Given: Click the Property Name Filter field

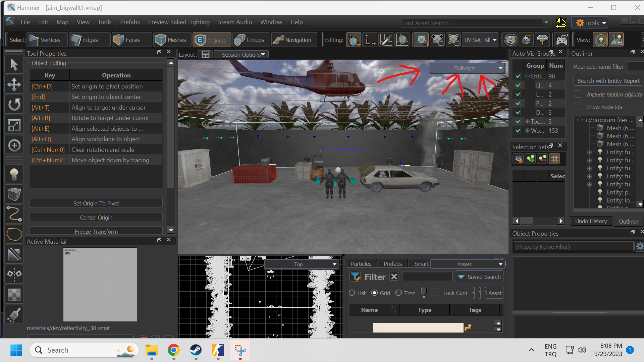Looking at the screenshot, I should tap(573, 247).
